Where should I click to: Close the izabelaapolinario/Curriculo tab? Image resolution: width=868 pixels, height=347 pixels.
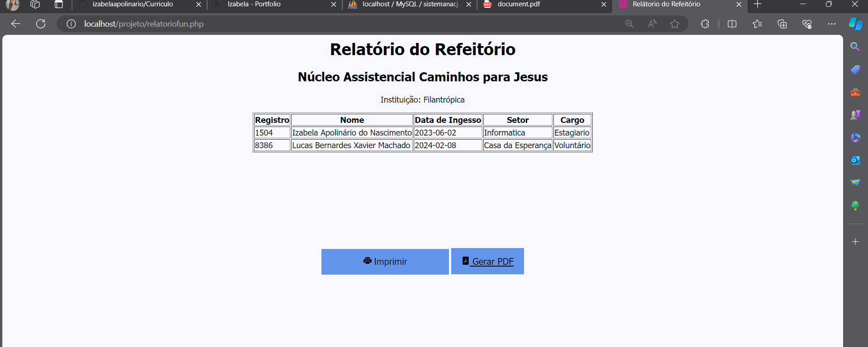(198, 5)
